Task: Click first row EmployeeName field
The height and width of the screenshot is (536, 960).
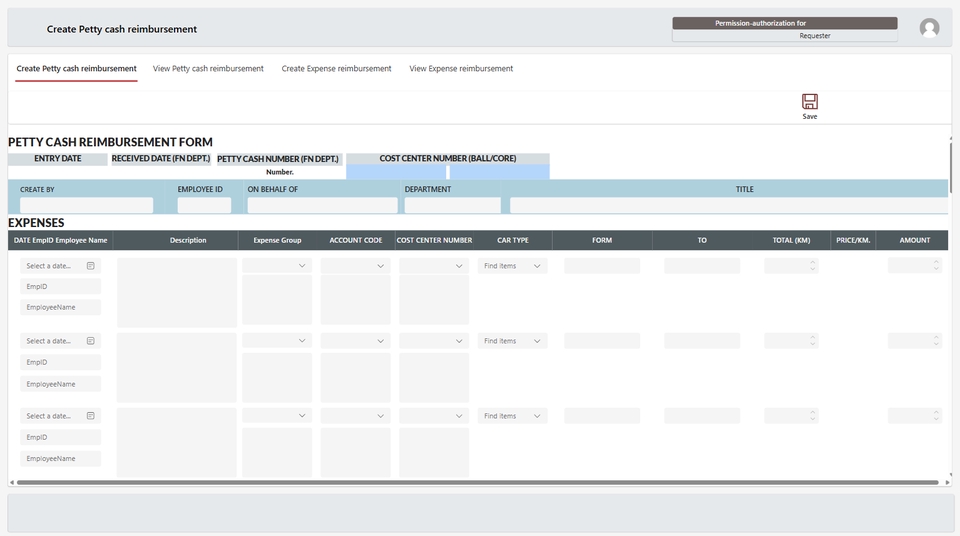Action: coord(60,308)
